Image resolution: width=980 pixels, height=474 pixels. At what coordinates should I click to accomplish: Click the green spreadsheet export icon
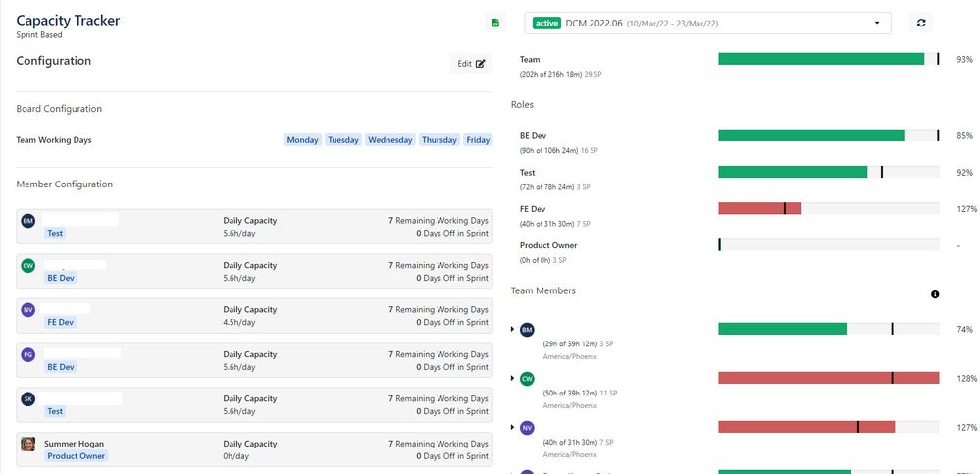[x=495, y=24]
